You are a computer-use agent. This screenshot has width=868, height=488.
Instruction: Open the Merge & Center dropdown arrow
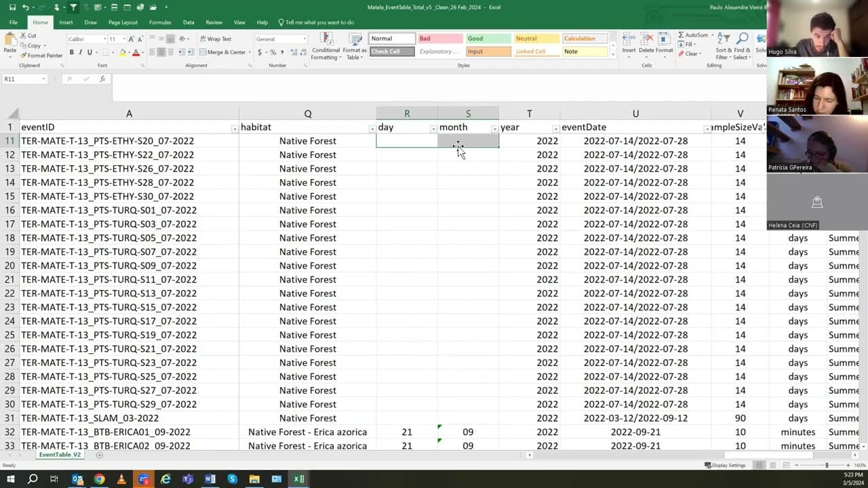click(249, 52)
